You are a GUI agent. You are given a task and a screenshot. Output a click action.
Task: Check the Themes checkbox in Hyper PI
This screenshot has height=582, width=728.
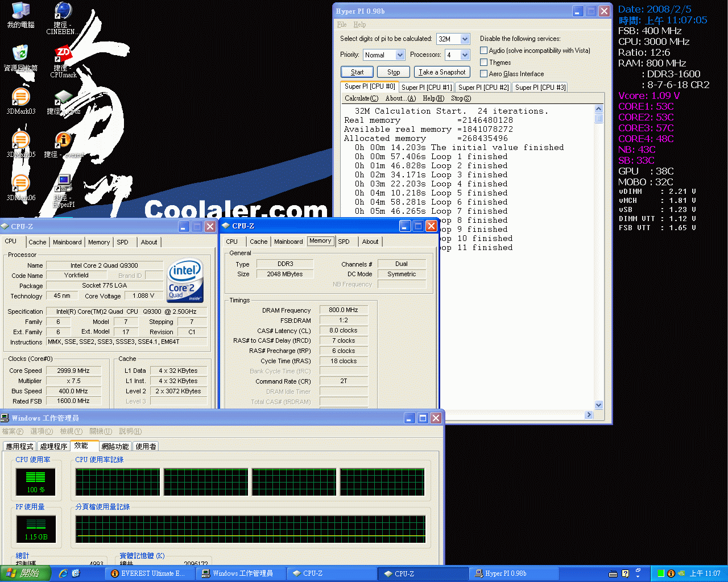coord(484,63)
